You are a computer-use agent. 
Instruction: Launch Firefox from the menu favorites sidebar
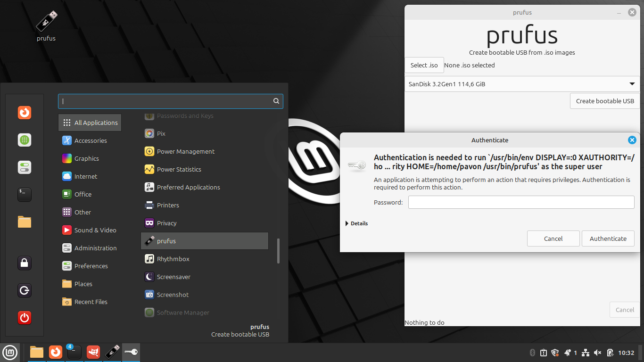click(25, 113)
